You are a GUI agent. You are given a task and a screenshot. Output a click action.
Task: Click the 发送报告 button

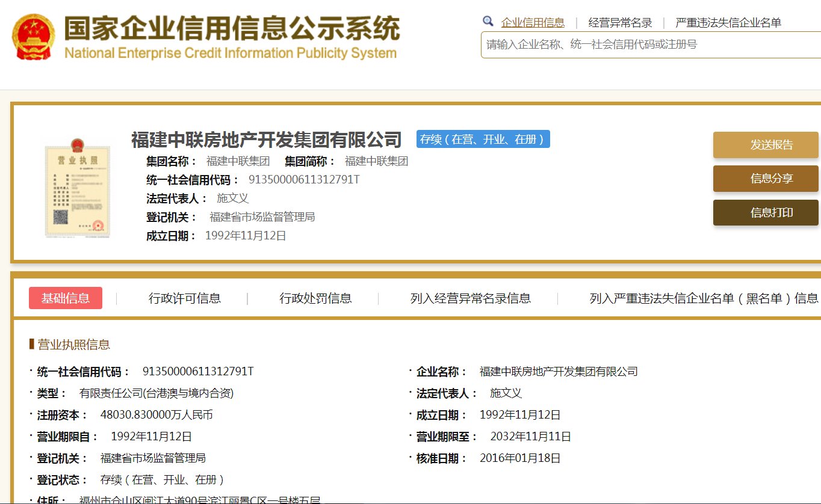pyautogui.click(x=765, y=144)
